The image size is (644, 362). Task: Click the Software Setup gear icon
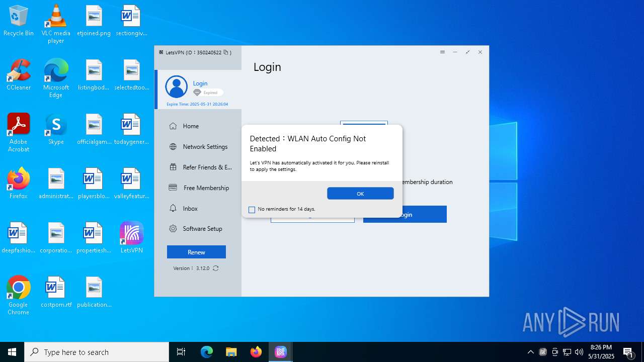click(x=173, y=229)
